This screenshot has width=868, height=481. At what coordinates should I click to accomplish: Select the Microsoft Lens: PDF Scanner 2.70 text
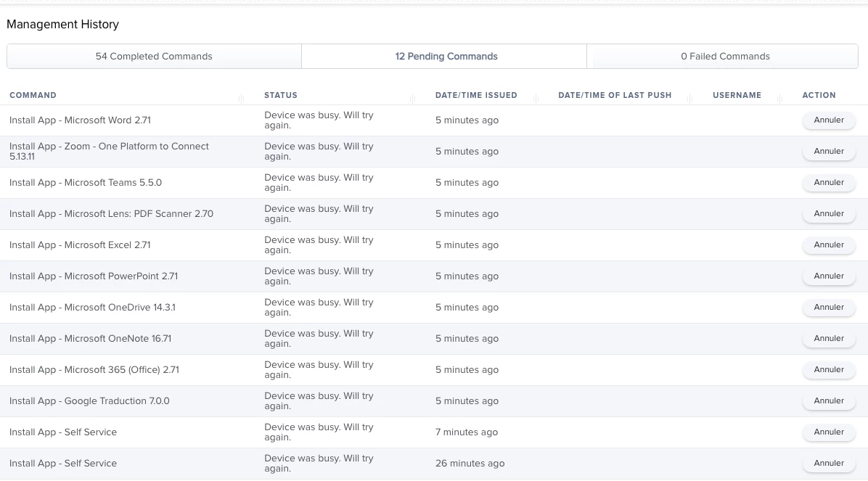[111, 213]
